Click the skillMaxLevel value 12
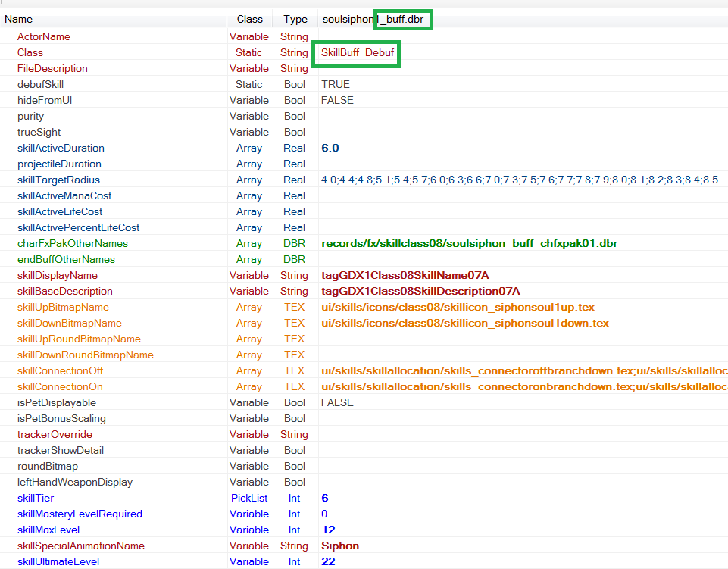 pos(328,530)
